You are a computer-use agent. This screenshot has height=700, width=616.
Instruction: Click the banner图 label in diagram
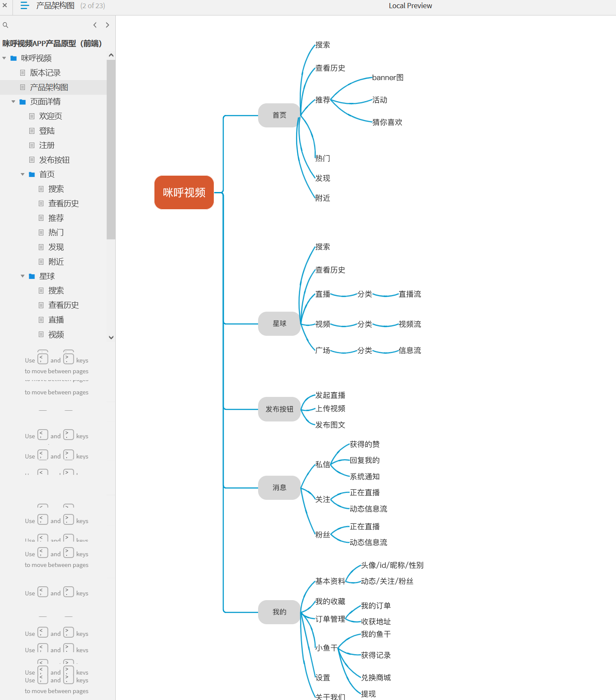[x=388, y=77]
